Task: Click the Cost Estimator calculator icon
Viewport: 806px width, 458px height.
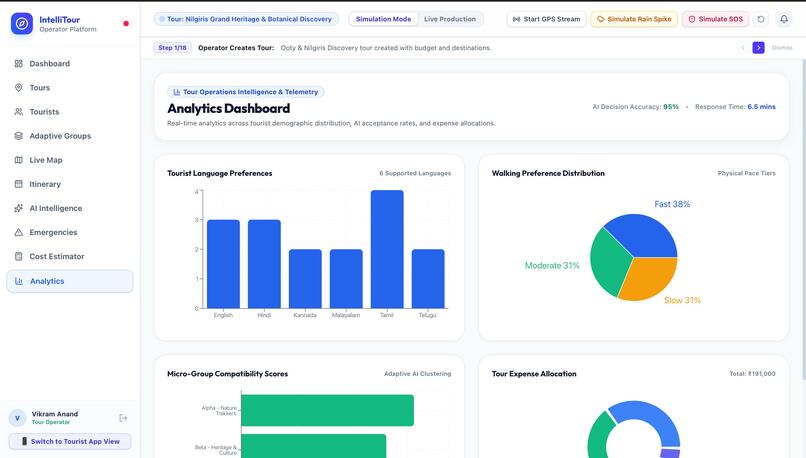Action: pyautogui.click(x=19, y=256)
